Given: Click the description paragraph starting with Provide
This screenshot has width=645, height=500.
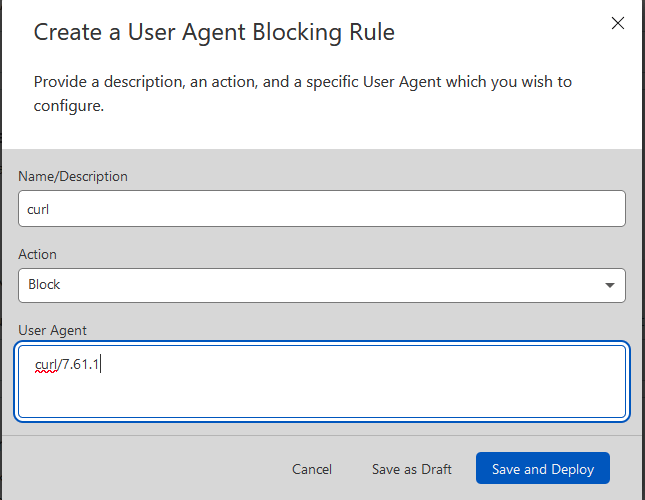Looking at the screenshot, I should (x=302, y=94).
